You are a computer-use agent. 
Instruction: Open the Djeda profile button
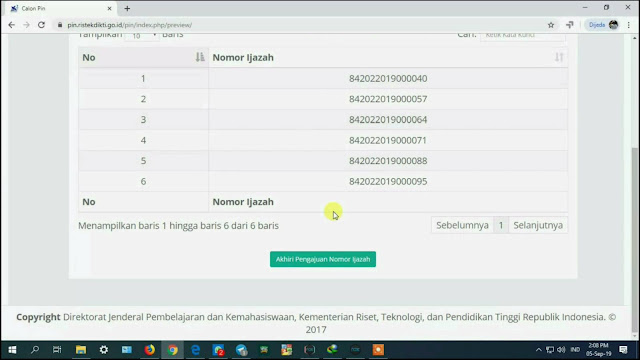click(603, 25)
